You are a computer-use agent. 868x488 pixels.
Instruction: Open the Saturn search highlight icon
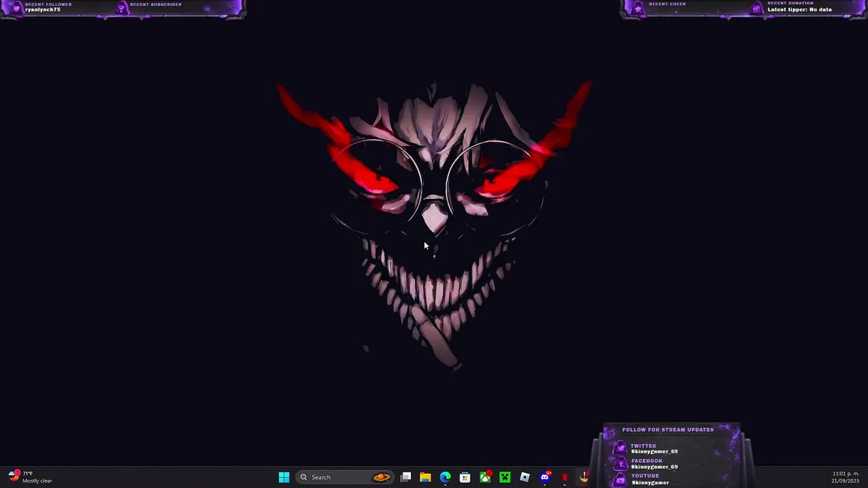click(382, 477)
